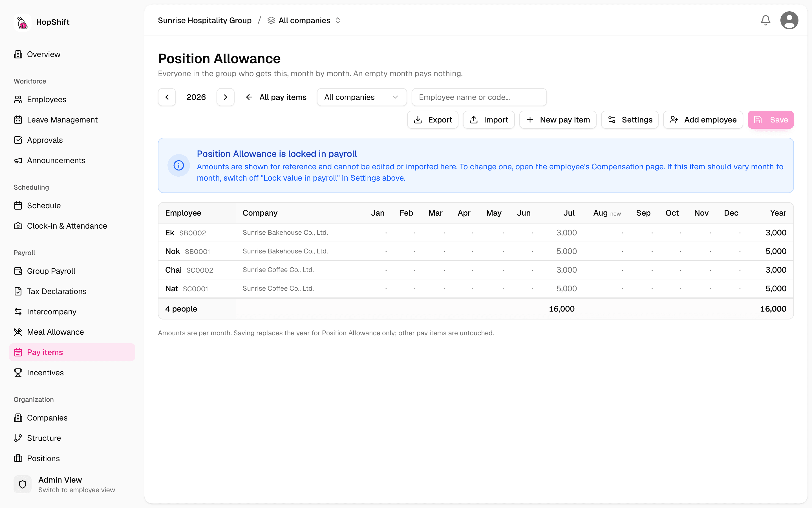Click the Pay items calendar icon
Screen dimensions: 812x508
click(x=18, y=352)
